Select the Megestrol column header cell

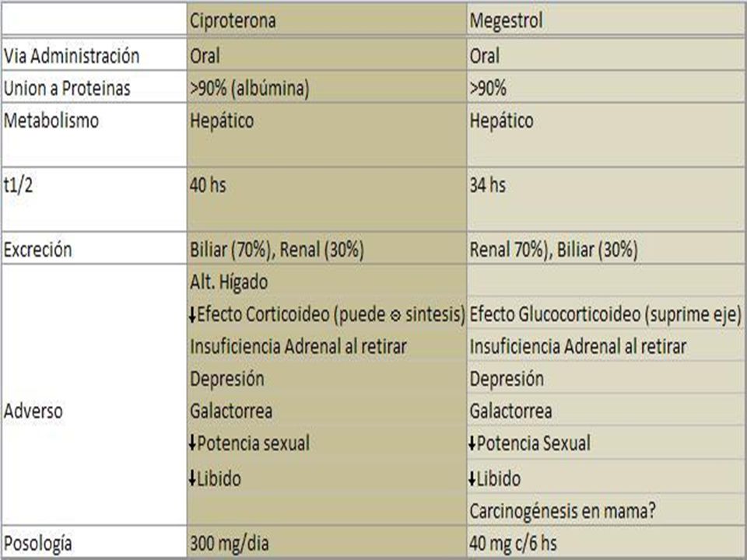click(606, 19)
